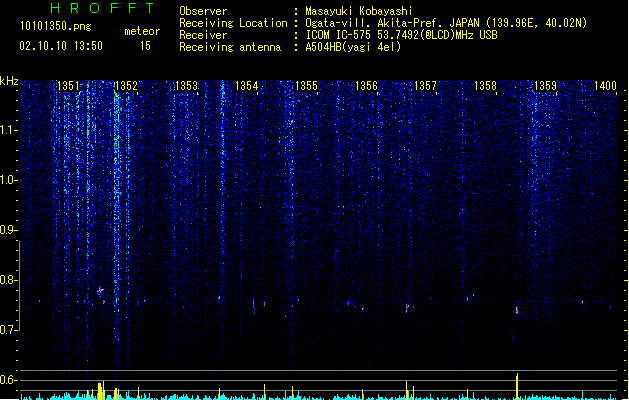Click the ICOM IC-575 receiver details
Viewport: 629px width, 400px height.
tap(402, 35)
